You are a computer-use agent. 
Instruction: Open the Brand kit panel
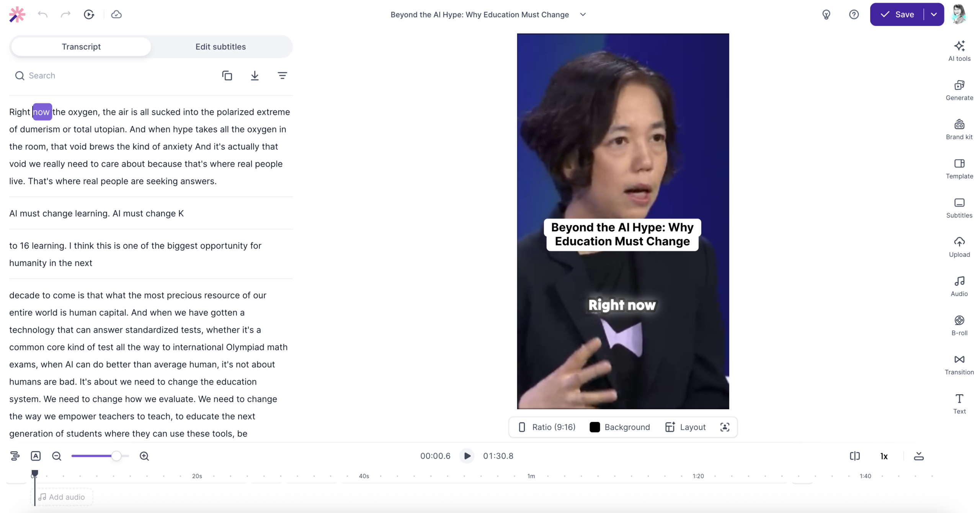959,129
